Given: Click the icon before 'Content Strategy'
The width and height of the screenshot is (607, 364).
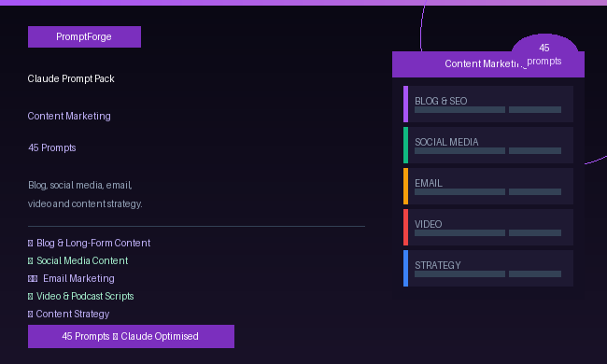Looking at the screenshot, I should pos(30,315).
